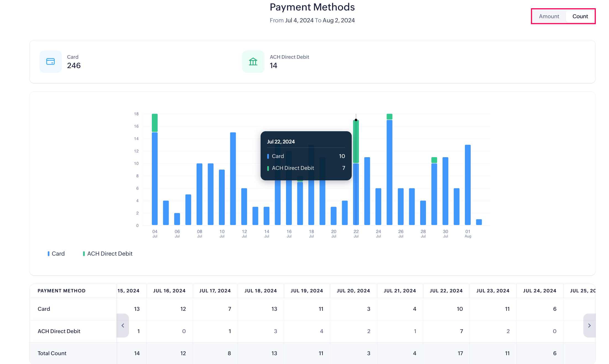Click the green ACH bank icon
The height and width of the screenshot is (364, 609).
pos(253,61)
